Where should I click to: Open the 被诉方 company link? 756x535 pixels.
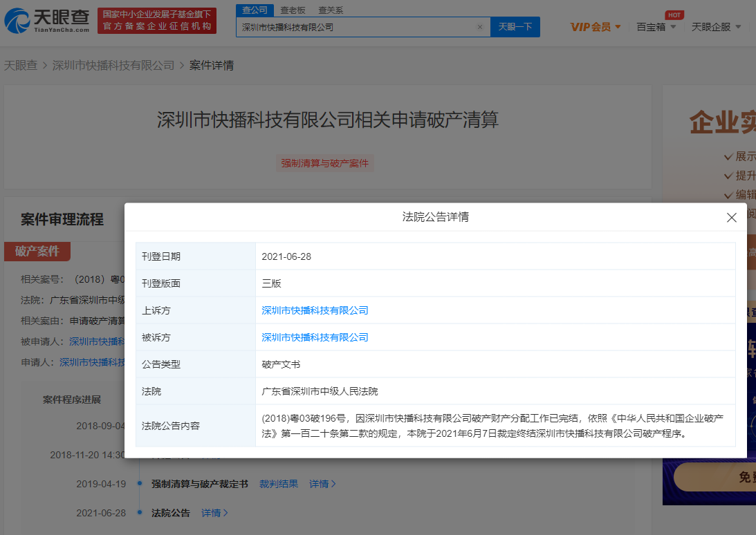(x=315, y=337)
